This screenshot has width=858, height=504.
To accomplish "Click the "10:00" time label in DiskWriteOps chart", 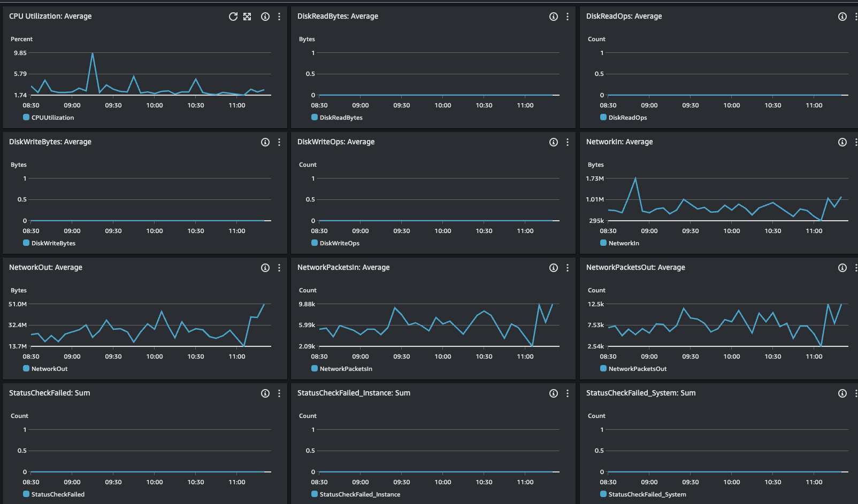I will coord(443,231).
